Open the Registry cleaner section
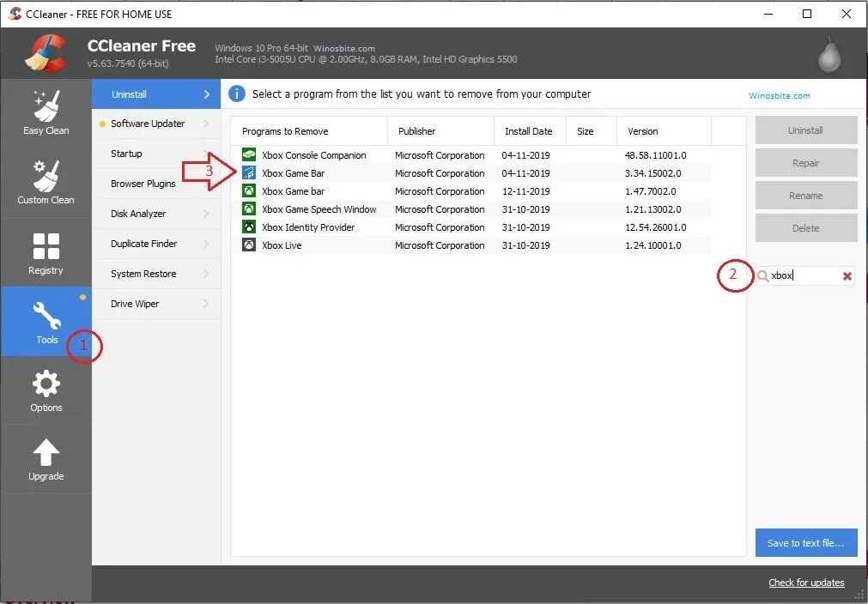868x604 pixels. coord(46,253)
